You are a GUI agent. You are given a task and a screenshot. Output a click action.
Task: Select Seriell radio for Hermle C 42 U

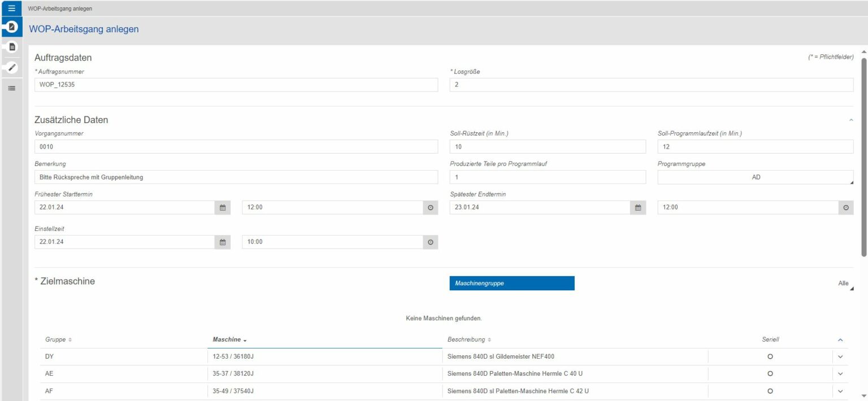770,391
